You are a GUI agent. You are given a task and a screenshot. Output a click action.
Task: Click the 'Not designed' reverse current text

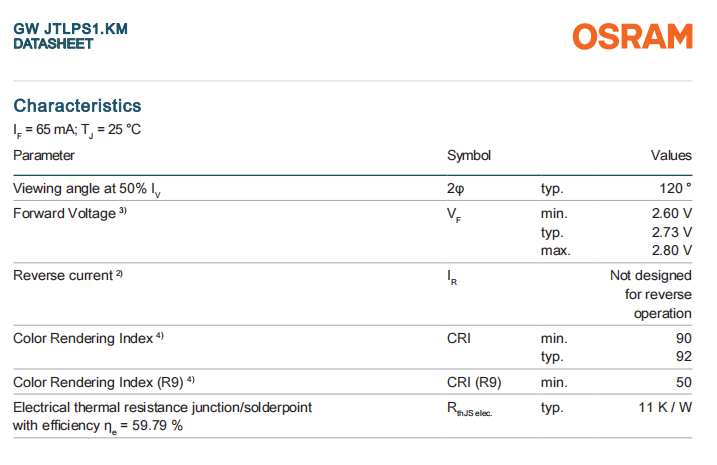pyautogui.click(x=650, y=275)
